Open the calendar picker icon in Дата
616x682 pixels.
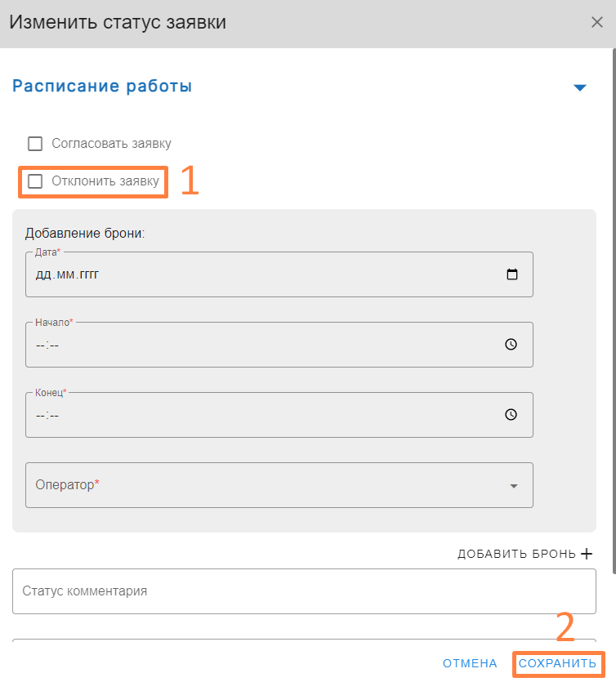511,274
